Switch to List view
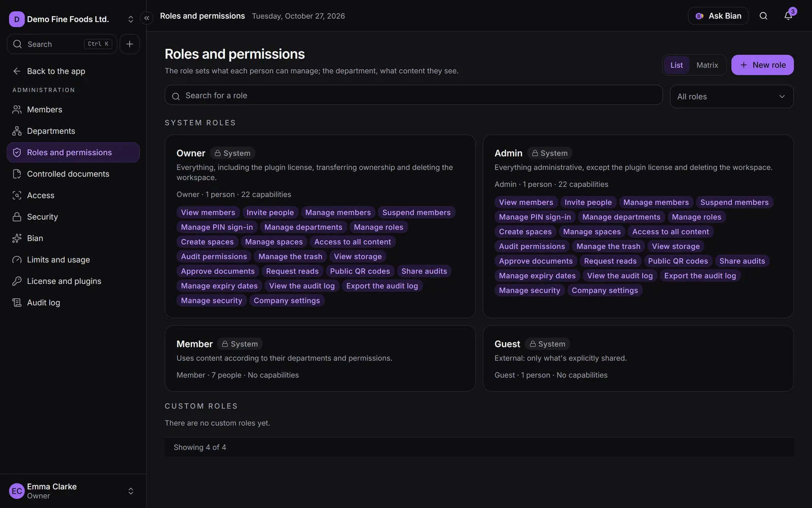 [x=676, y=65]
